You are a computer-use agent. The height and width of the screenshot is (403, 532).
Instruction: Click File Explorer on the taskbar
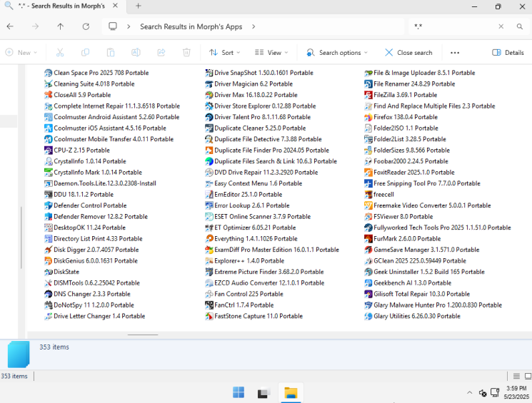point(291,392)
